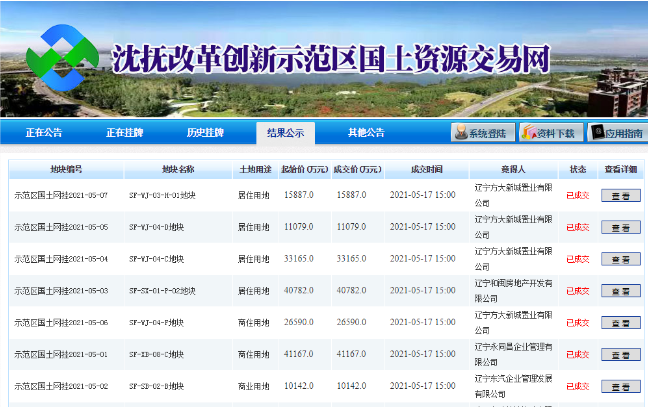Screen dimensions: 648x407
Task: Click 查看 for parcel 2021-05-05
Action: 620,227
